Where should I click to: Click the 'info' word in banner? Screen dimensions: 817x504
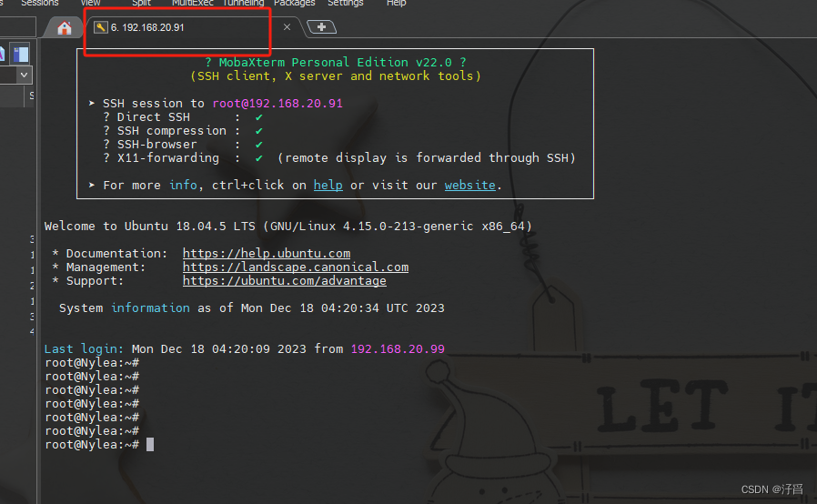[x=183, y=185]
